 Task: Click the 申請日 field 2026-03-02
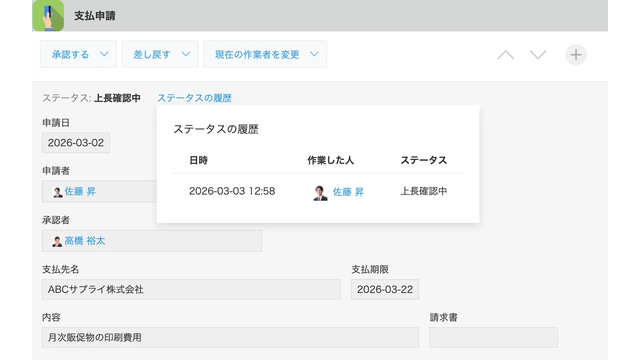76,143
